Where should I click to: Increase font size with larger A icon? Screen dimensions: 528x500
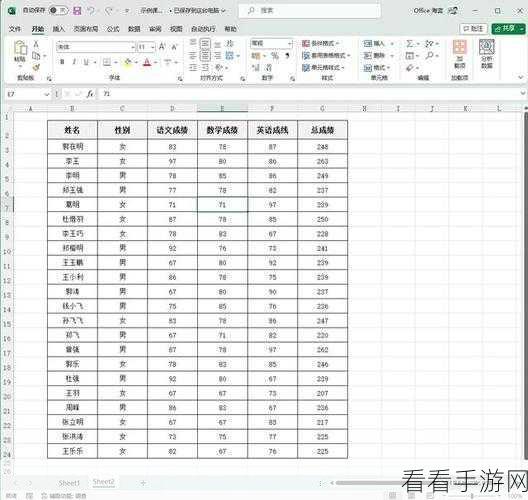click(x=162, y=46)
